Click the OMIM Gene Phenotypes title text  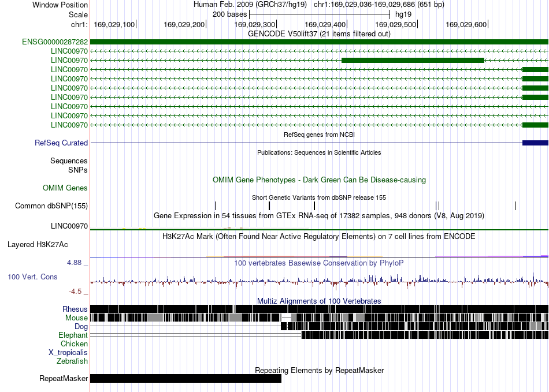(x=319, y=180)
